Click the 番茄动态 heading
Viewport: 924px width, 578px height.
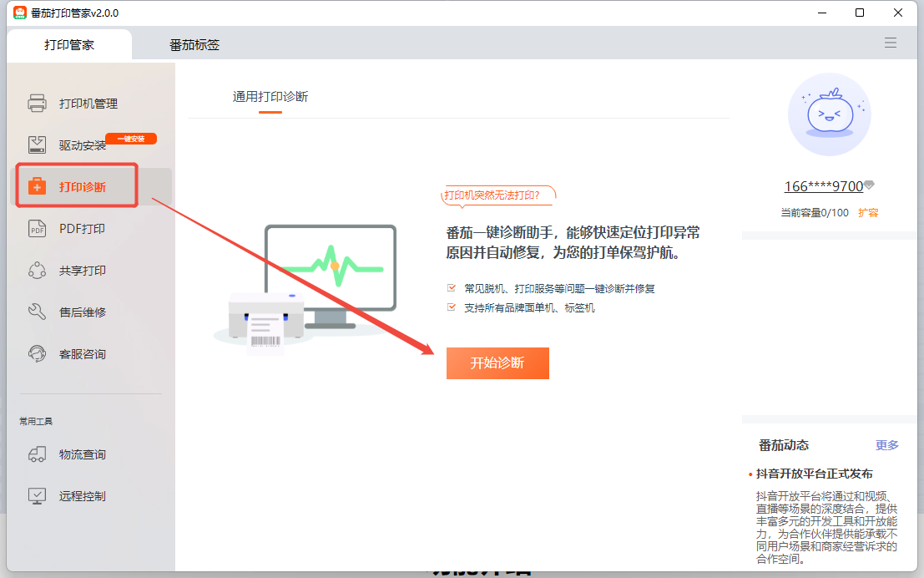(x=784, y=445)
